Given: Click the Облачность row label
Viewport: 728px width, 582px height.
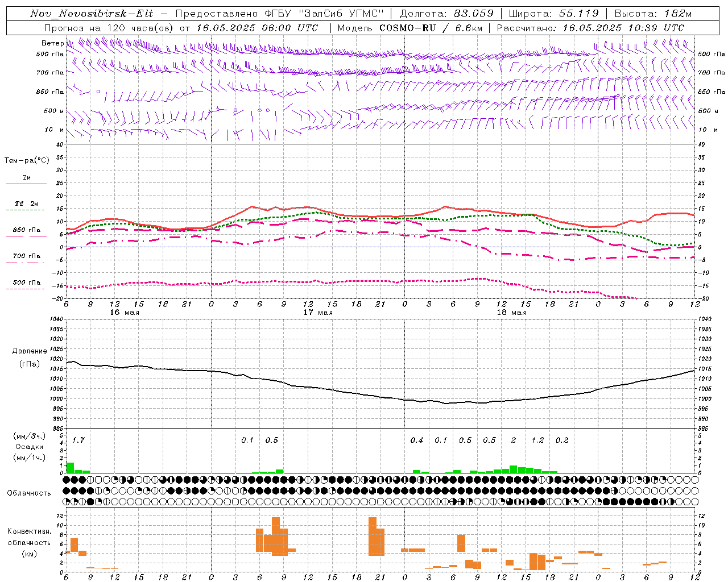Looking at the screenshot, I should click(x=29, y=493).
